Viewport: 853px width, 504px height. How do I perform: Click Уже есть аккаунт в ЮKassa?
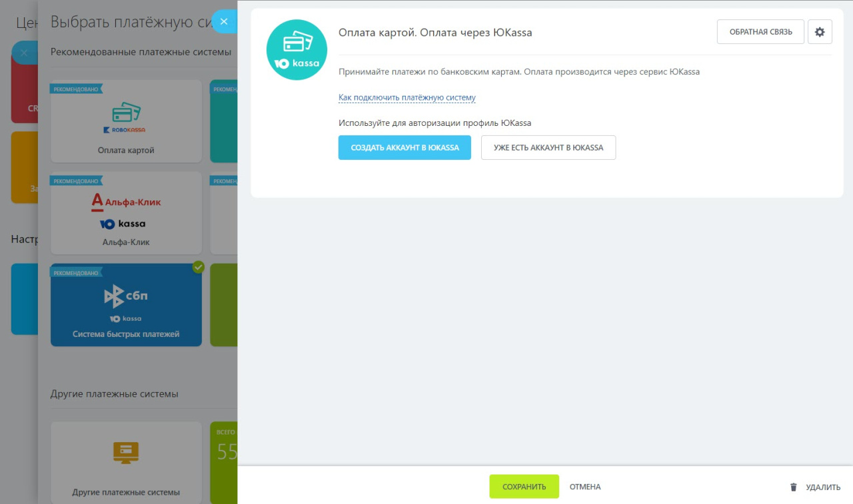[548, 148]
